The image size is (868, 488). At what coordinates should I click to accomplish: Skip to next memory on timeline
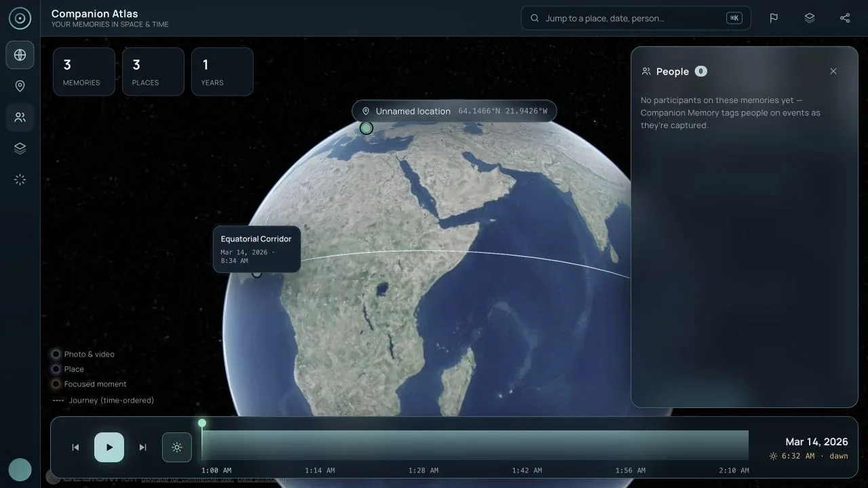click(x=142, y=447)
